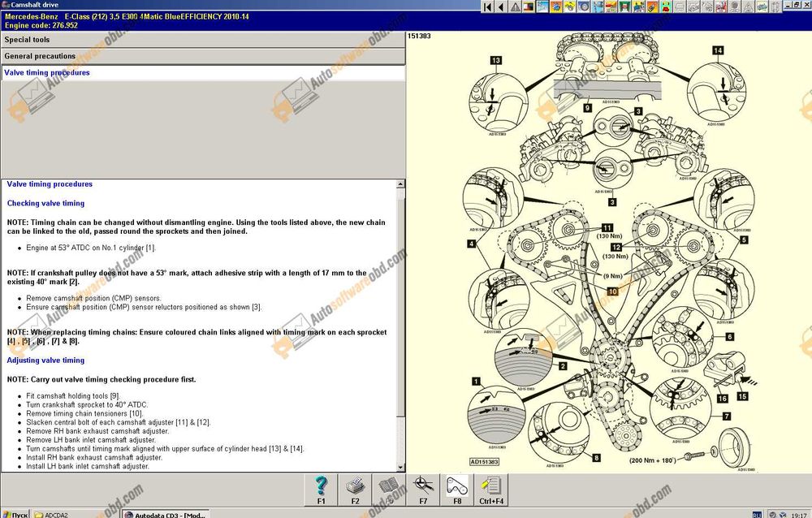This screenshot has width=812, height=518.
Task: Zoom the diagram with F7 magnifier icon
Action: point(423,490)
